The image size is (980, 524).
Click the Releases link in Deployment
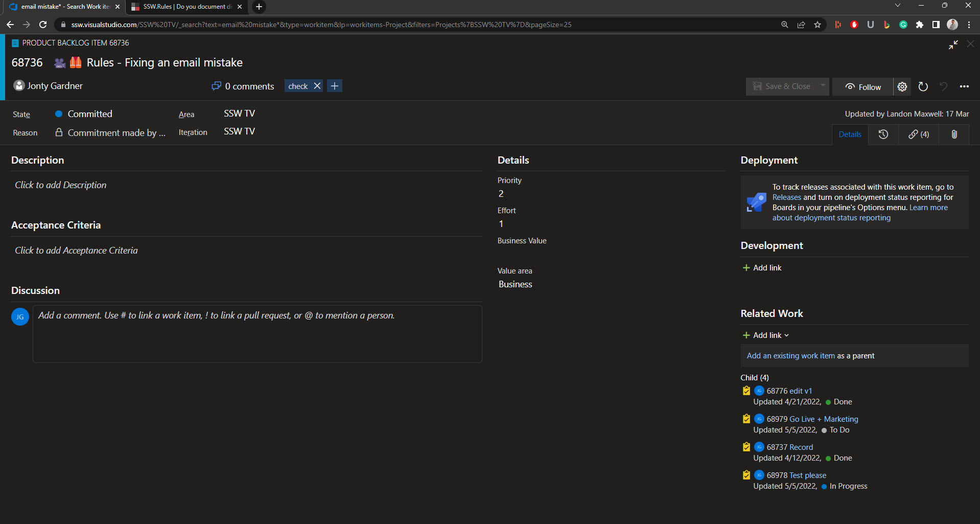tap(786, 197)
